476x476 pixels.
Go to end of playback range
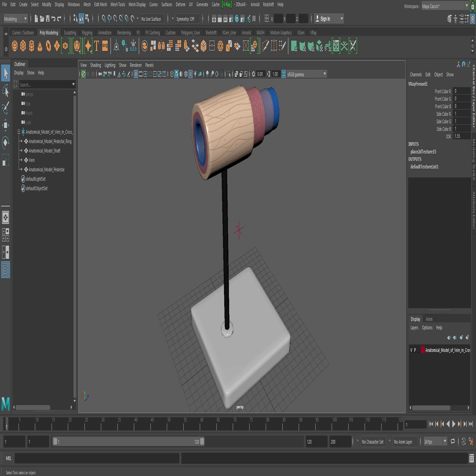point(471,424)
